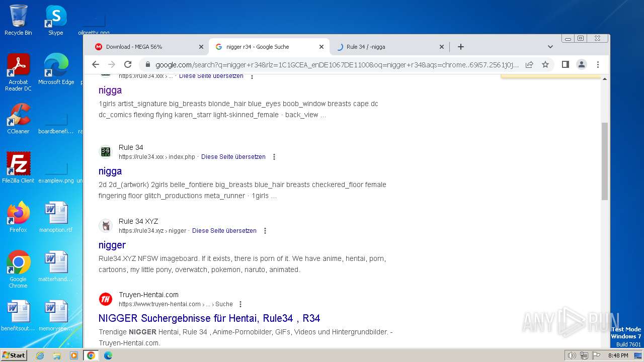Click the share icon in the address bar
This screenshot has width=644, height=362.
tap(529, 64)
